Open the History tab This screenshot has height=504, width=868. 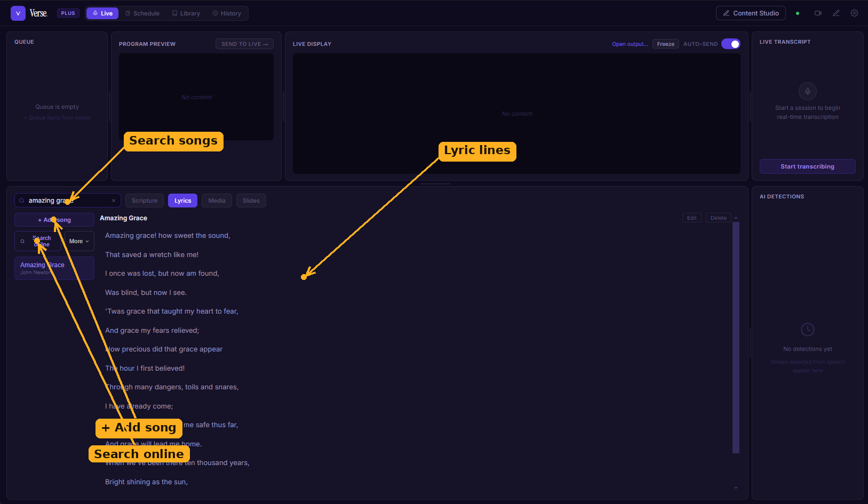(x=227, y=13)
